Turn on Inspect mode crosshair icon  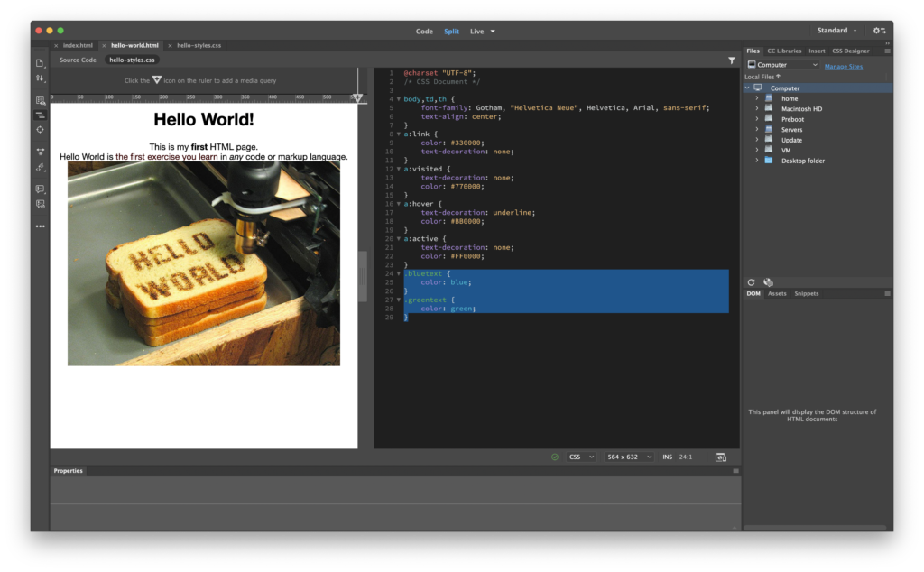(40, 130)
